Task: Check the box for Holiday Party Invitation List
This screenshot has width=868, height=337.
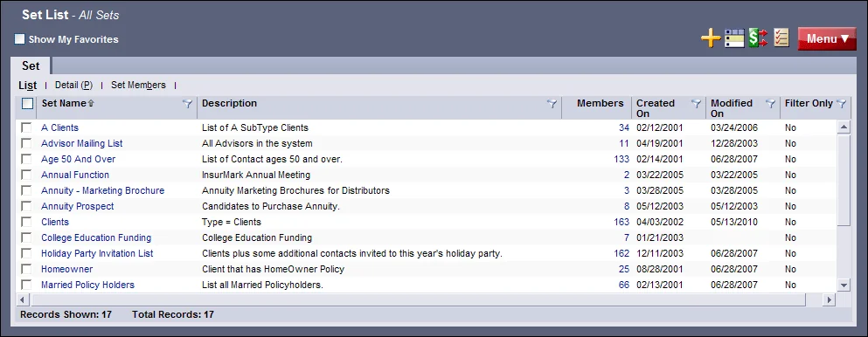Action: (26, 253)
